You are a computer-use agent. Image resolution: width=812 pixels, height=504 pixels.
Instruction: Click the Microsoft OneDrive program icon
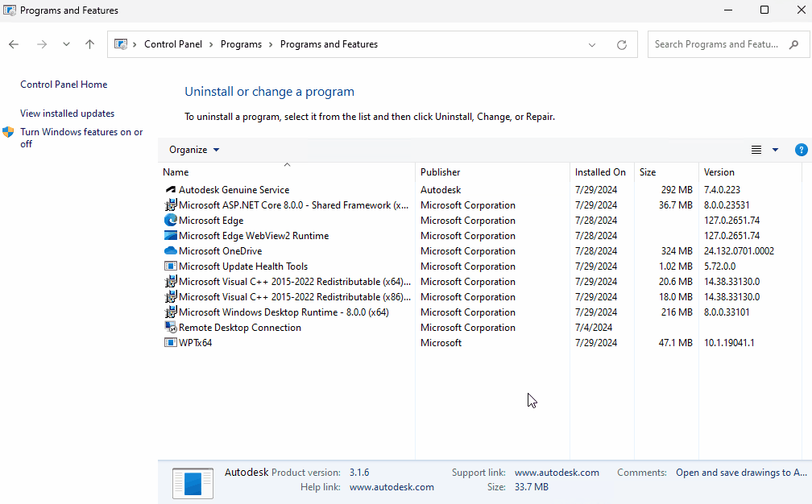(x=170, y=250)
